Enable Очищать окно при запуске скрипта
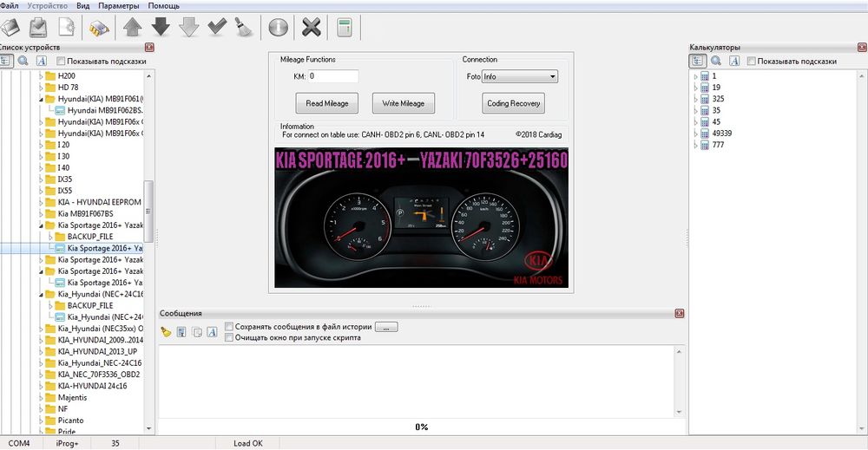 tap(228, 337)
